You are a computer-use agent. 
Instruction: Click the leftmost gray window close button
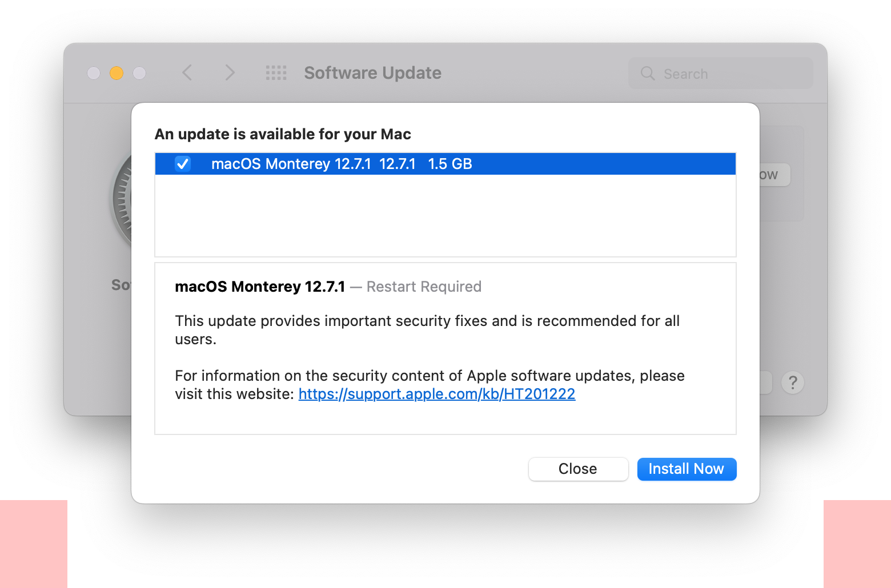(94, 73)
